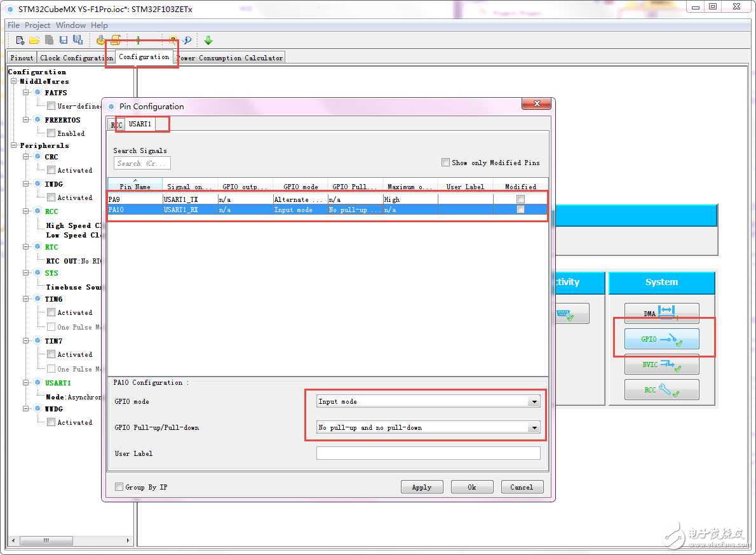This screenshot has height=555, width=756.
Task: Click the SYS peripheral node icon
Action: [x=37, y=272]
